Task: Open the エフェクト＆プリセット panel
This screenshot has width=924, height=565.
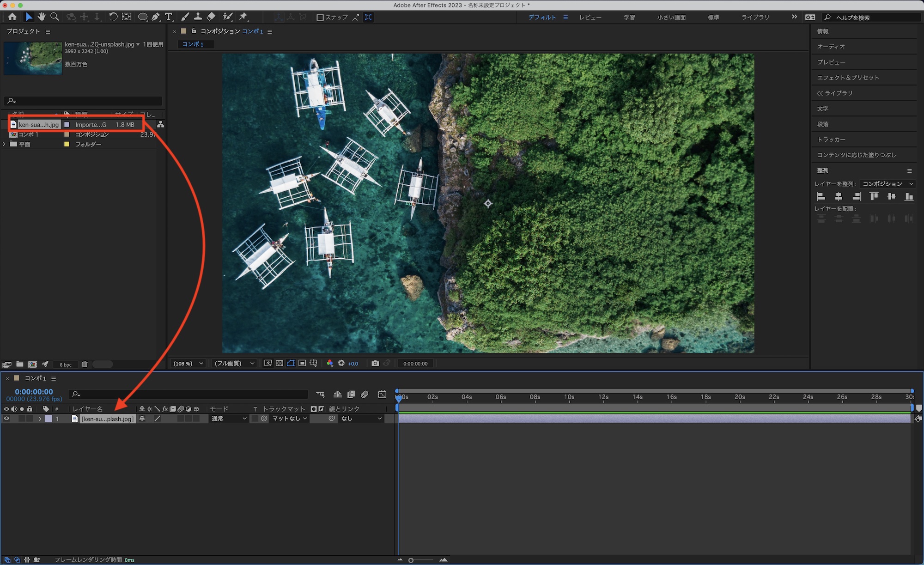Action: point(848,78)
